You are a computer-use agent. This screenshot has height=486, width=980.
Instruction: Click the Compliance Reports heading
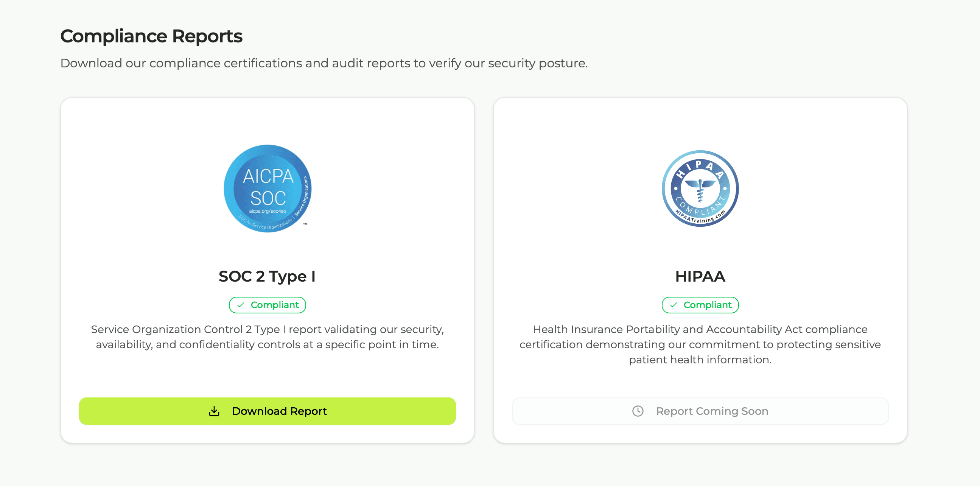tap(151, 36)
